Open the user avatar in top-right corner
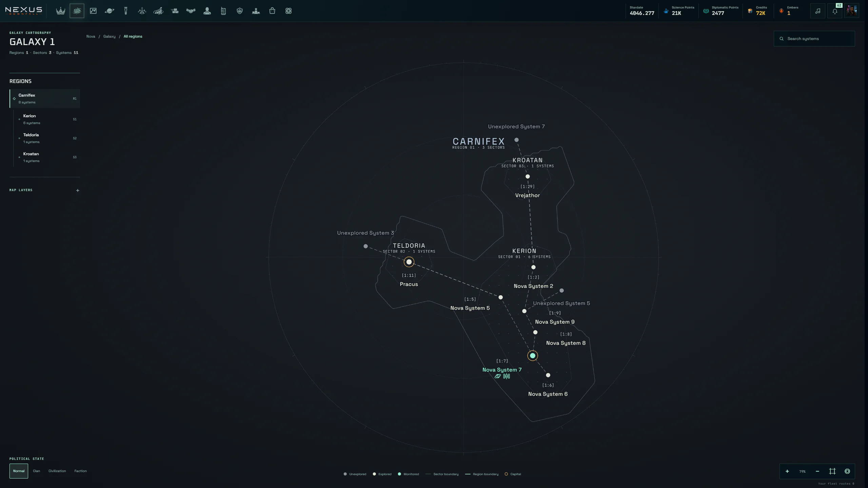 coord(852,11)
